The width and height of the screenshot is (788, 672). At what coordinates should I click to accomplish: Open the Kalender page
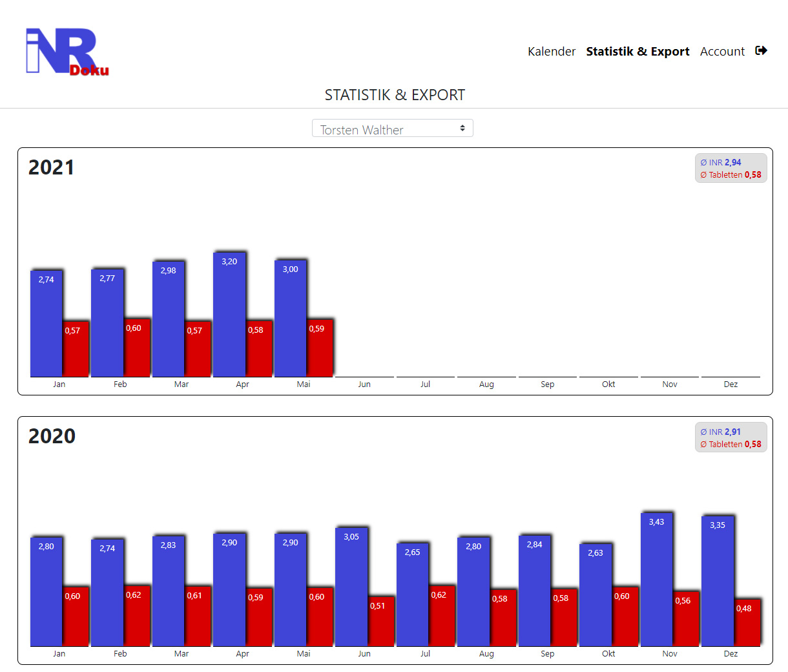click(x=551, y=52)
